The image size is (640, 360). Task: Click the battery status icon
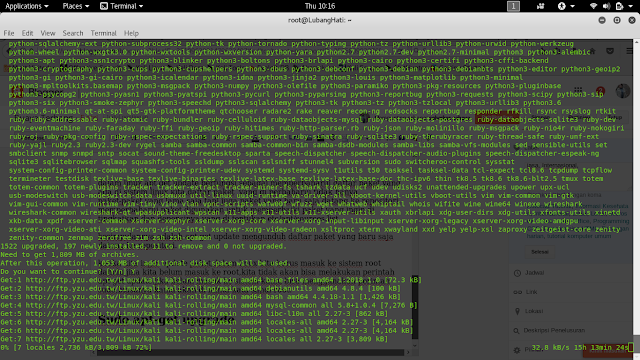point(619,6)
